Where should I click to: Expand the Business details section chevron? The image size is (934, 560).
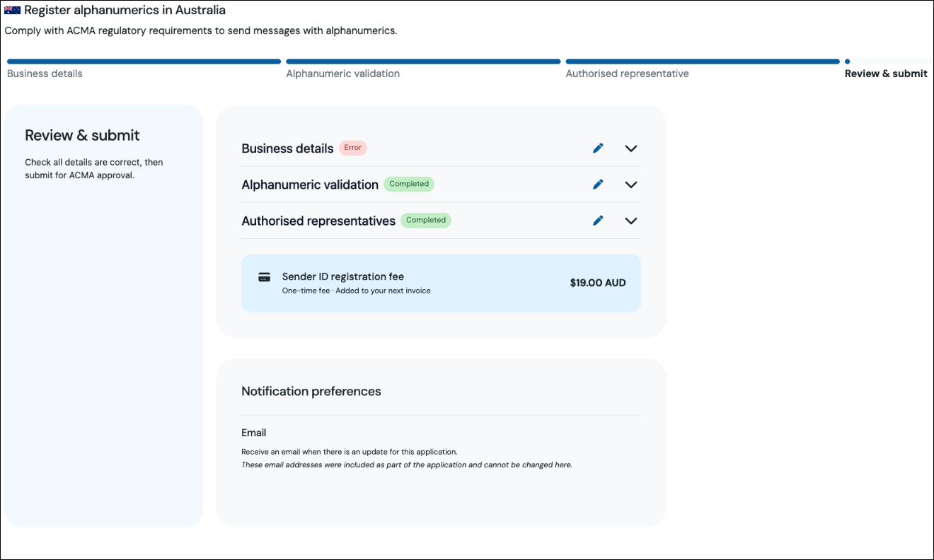(631, 148)
